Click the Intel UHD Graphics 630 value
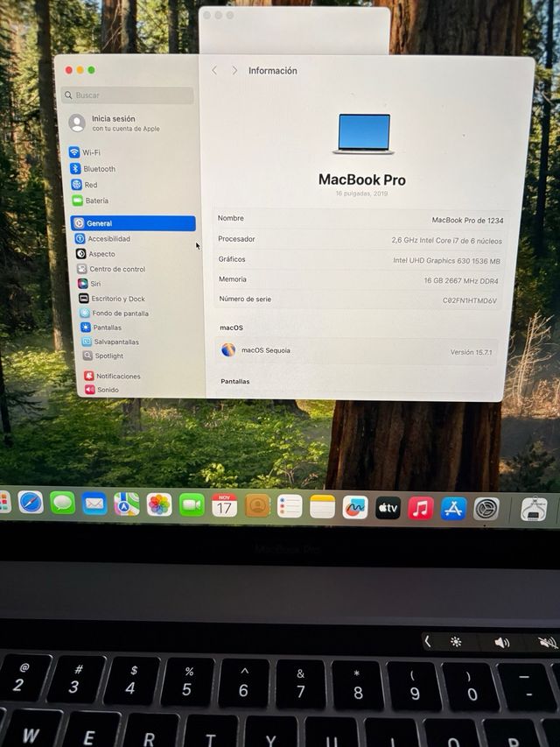The height and width of the screenshot is (747, 560). (x=446, y=261)
